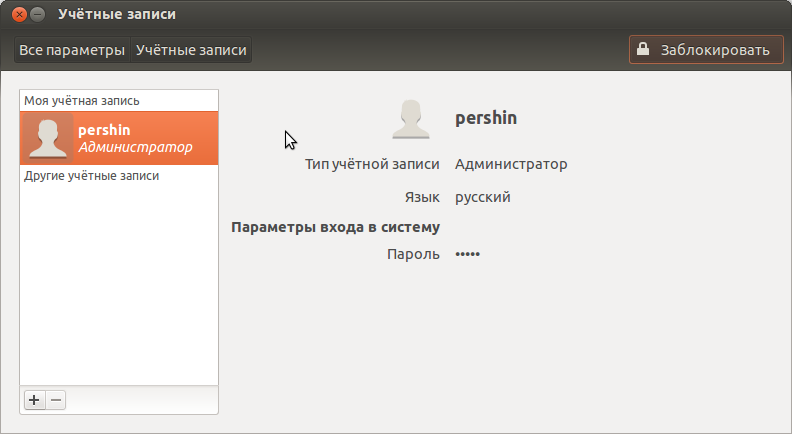Add a new account with plus icon

coord(34,400)
